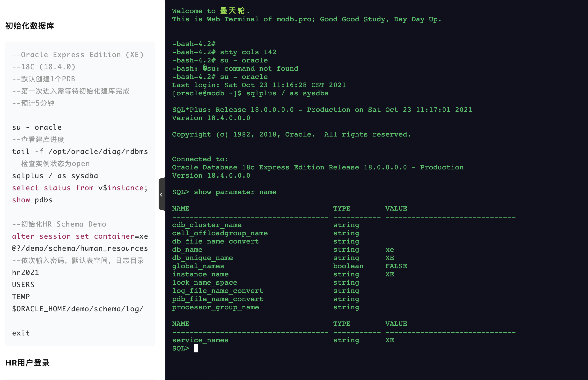This screenshot has height=380, width=588.
Task: Click the 'su - oracle' code line
Action: click(x=37, y=127)
